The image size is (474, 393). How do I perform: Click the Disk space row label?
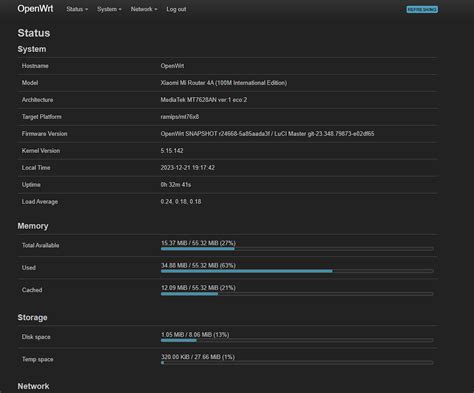36,337
